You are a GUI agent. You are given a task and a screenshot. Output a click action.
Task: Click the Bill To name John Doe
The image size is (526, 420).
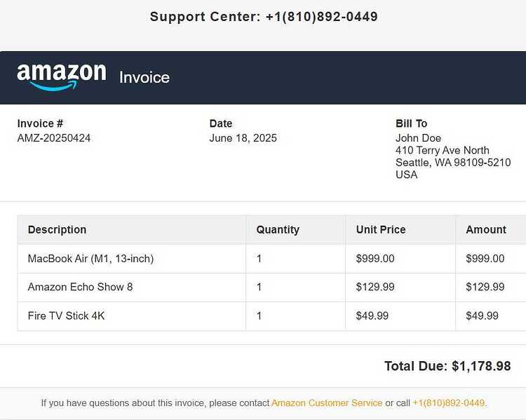coord(418,138)
